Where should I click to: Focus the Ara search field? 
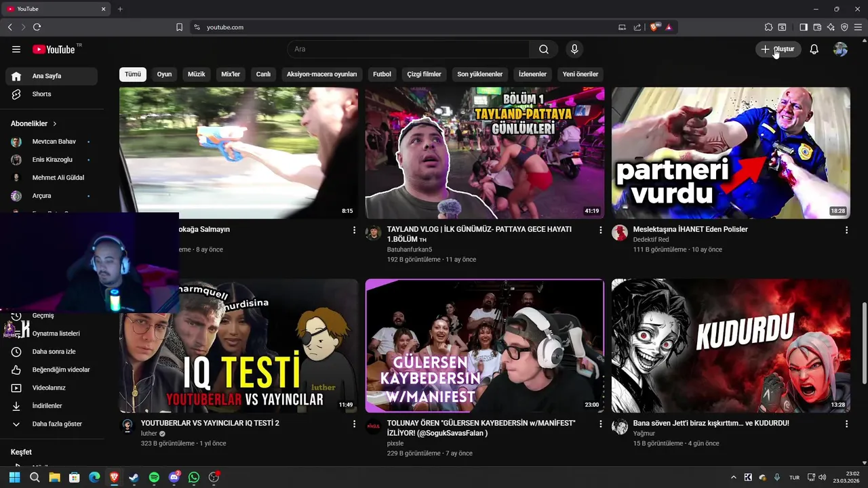(408, 49)
